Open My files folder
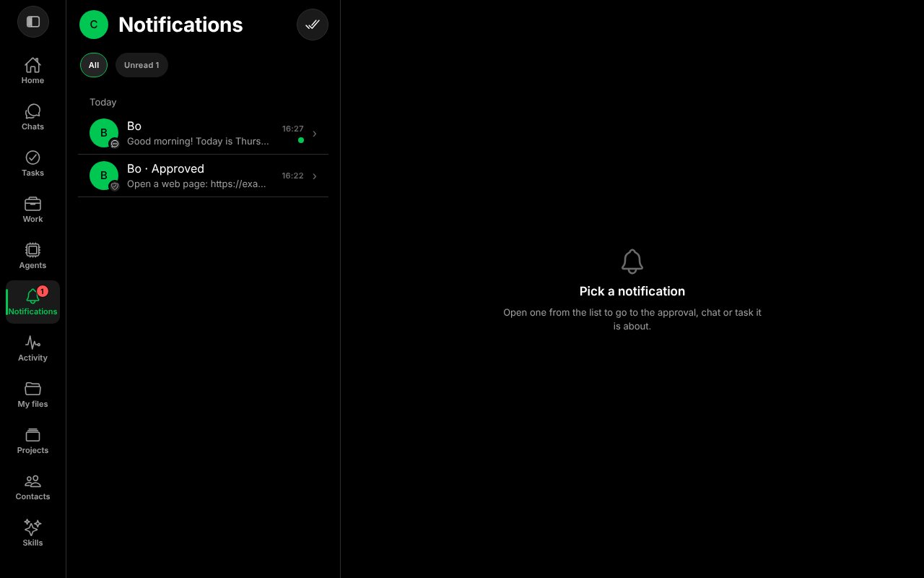Image resolution: width=924 pixels, height=578 pixels. click(32, 394)
